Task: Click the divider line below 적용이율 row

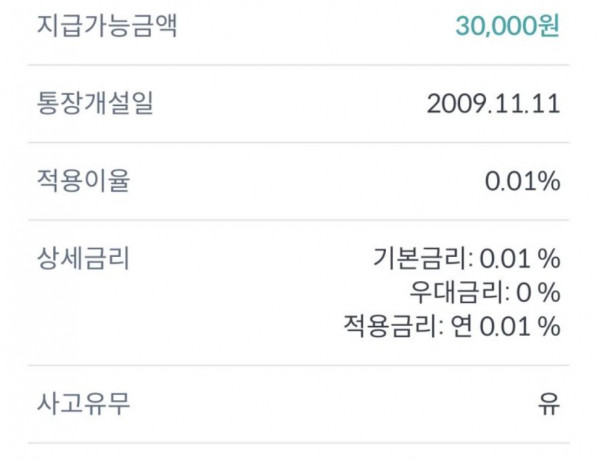Action: [300, 221]
